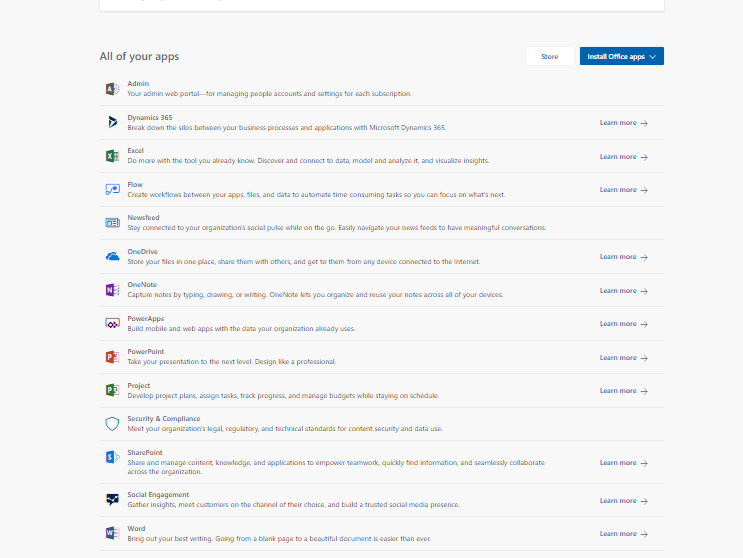The width and height of the screenshot is (743, 558).
Task: Select the Newsfeed icon
Action: point(112,223)
